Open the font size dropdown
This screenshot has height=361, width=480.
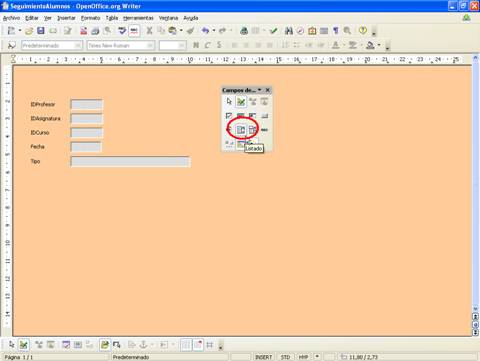(x=182, y=45)
